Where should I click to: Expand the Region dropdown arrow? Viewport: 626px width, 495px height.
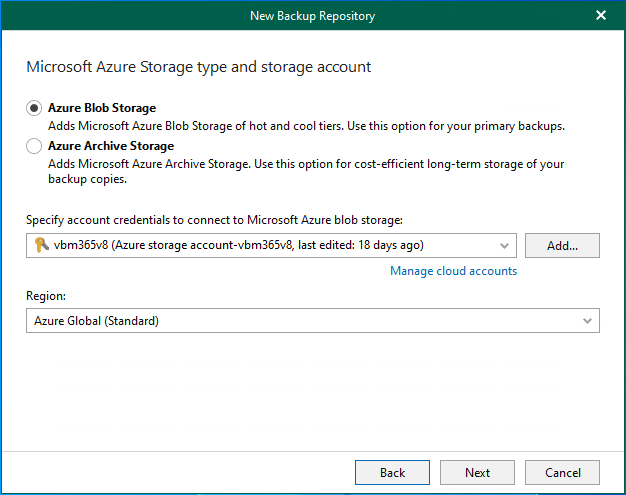[586, 321]
